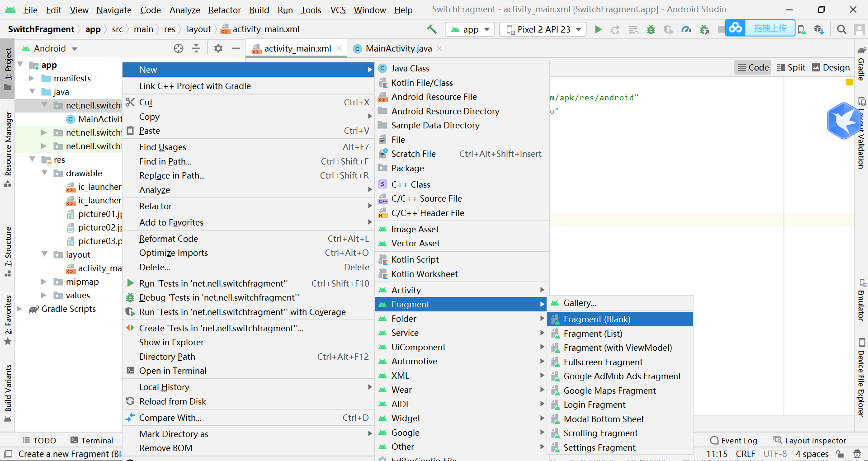Toggle the 7: Structure tool window
The height and width of the screenshot is (461, 868).
8,251
